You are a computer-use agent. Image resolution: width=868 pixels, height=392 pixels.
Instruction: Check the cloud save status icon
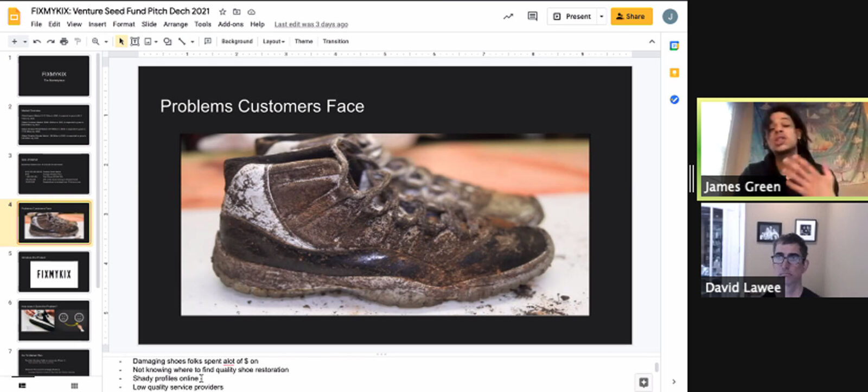pos(252,11)
